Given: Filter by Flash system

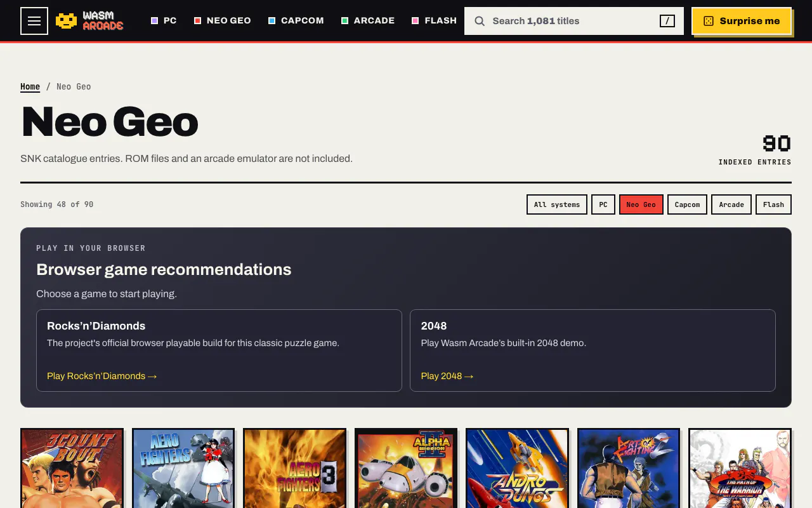Looking at the screenshot, I should coord(773,204).
